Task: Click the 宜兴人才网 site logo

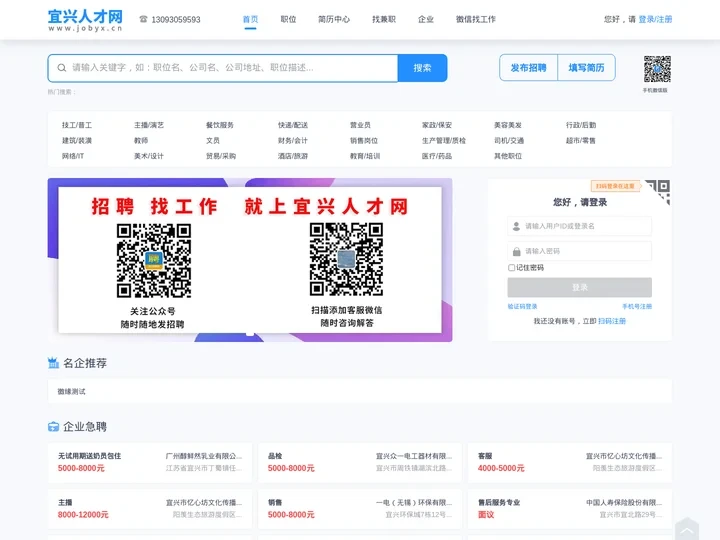Action: point(85,20)
